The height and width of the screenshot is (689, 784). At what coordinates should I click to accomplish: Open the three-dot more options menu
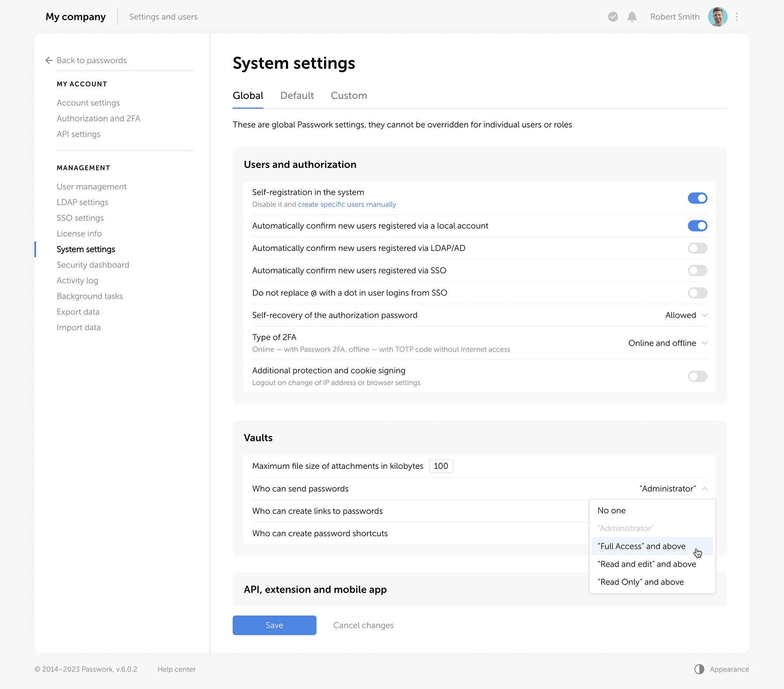(x=737, y=17)
